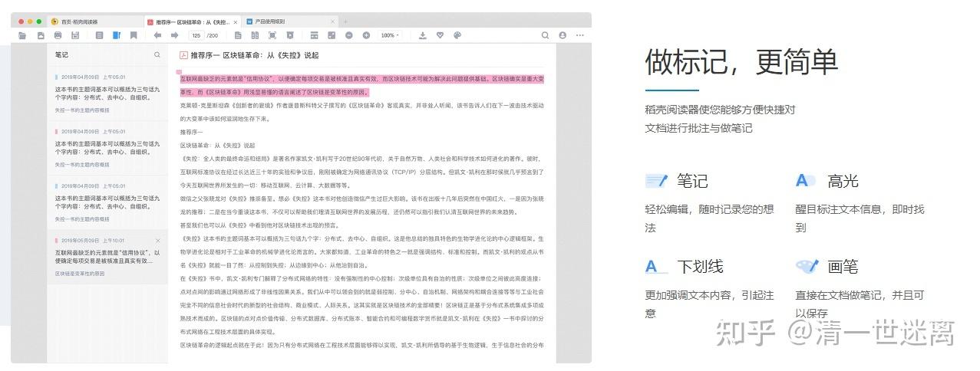Toggle the blue notes panel icon
Viewport: 980px width, 371px height.
pos(117,35)
